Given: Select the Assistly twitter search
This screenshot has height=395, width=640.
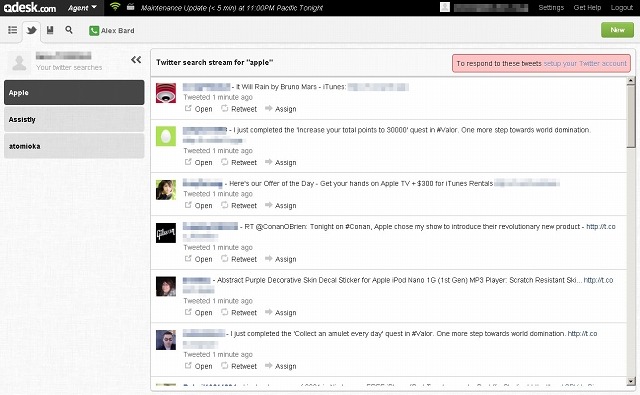Looking at the screenshot, I should click(x=74, y=119).
